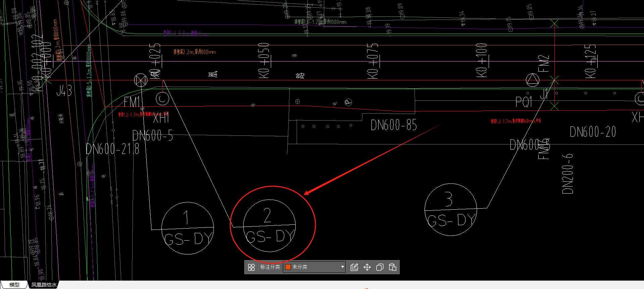Image resolution: width=644 pixels, height=289 pixels.
Task: Click the copy annotation icon
Action: click(x=380, y=267)
